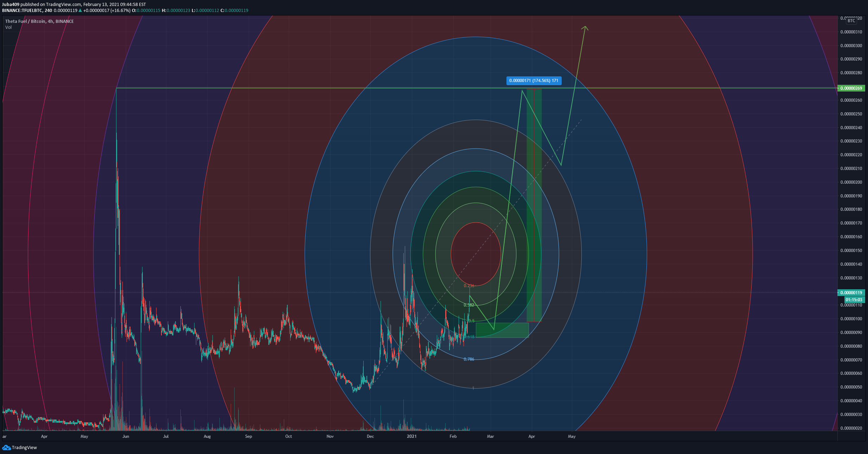This screenshot has width=868, height=454.
Task: Select the innermost red Fibonacci circle
Action: [476, 254]
